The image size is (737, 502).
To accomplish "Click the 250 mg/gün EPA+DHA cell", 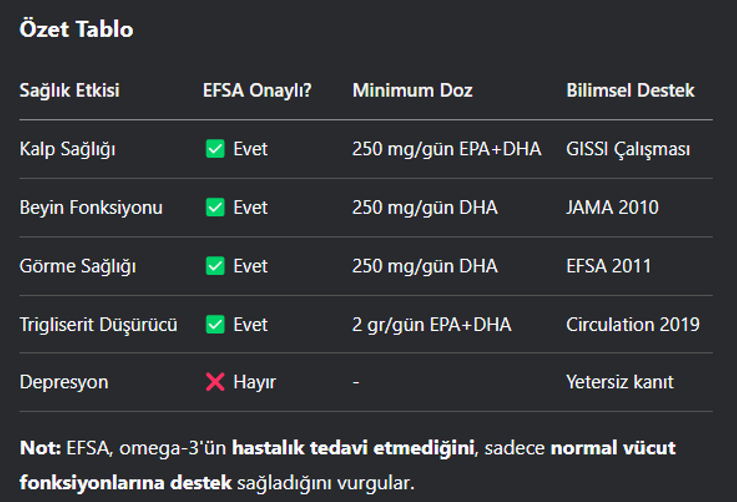I will 447,149.
